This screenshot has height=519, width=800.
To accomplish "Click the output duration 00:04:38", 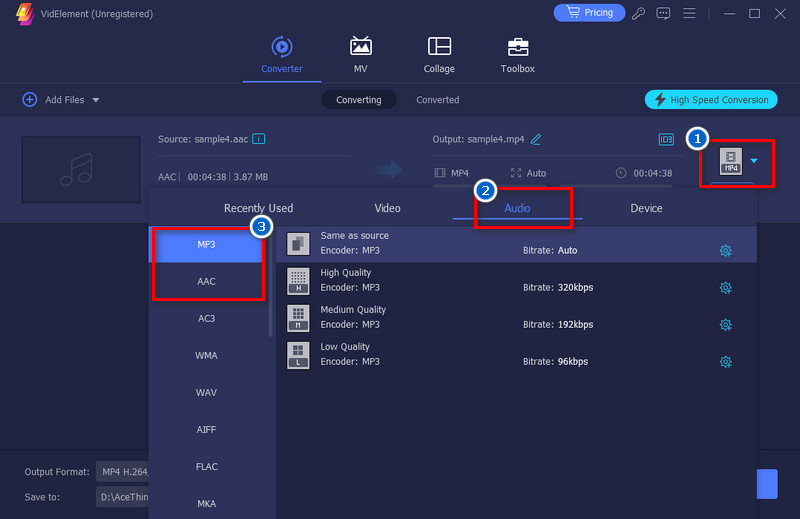I will (x=653, y=174).
